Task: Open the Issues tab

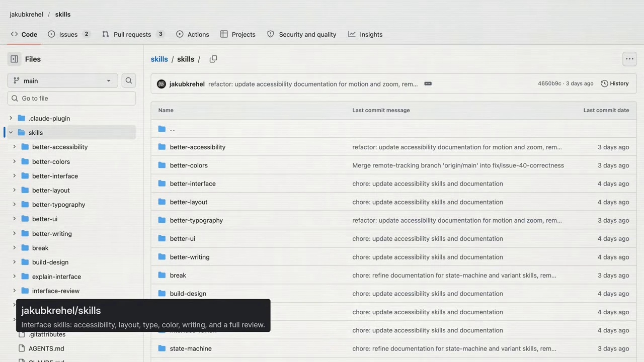Action: (69, 34)
